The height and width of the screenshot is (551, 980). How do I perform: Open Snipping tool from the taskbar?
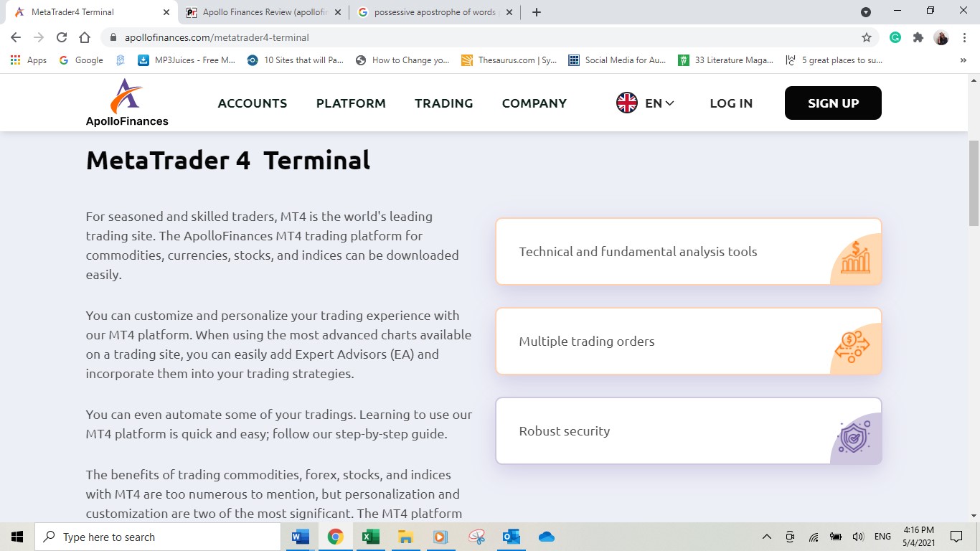(x=476, y=537)
